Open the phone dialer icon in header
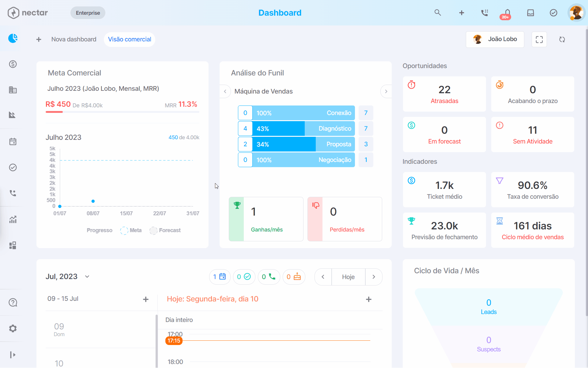 (484, 13)
